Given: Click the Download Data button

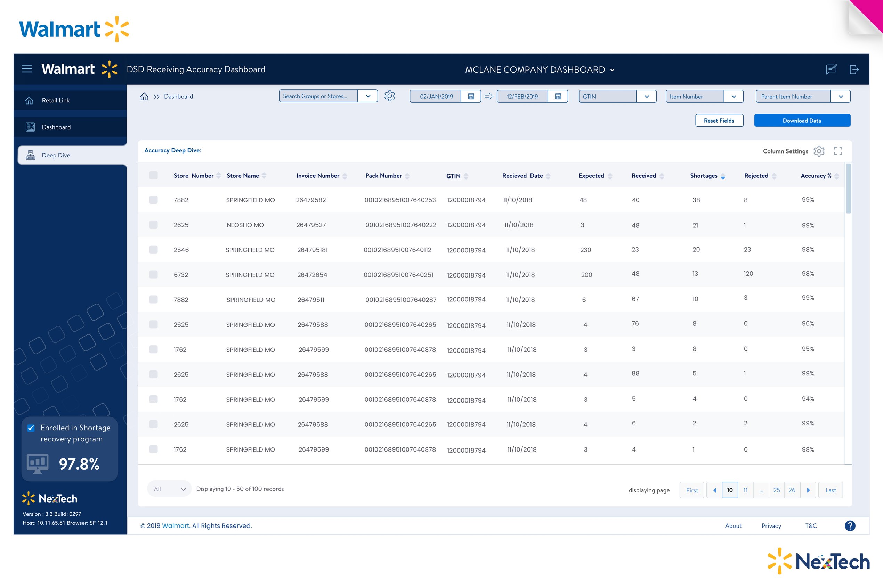Looking at the screenshot, I should click(802, 121).
